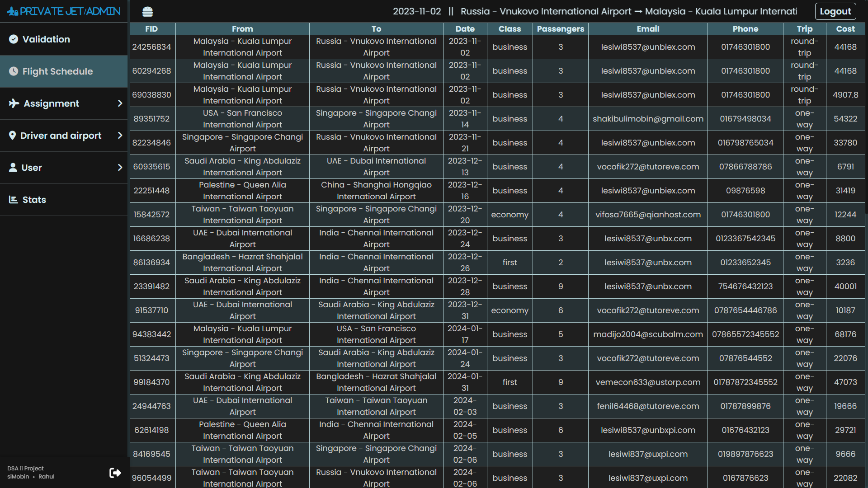Click email vifosa7665@qianhost.com
The width and height of the screenshot is (868, 488).
click(x=648, y=215)
